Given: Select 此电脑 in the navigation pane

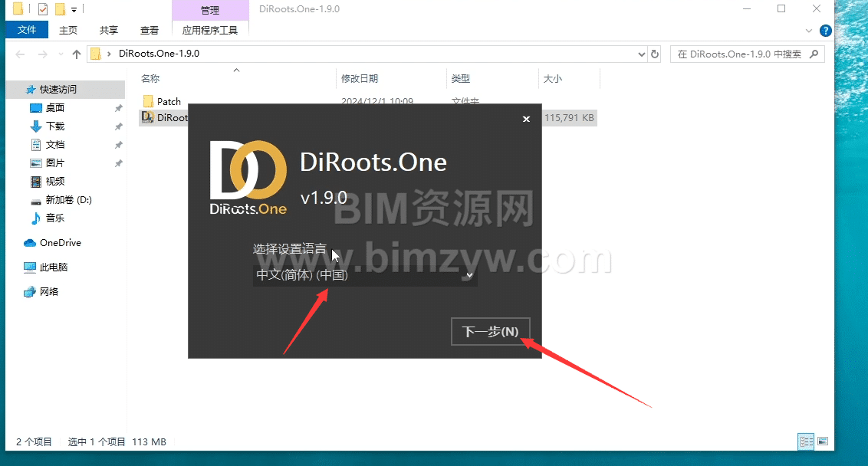Looking at the screenshot, I should click(53, 267).
